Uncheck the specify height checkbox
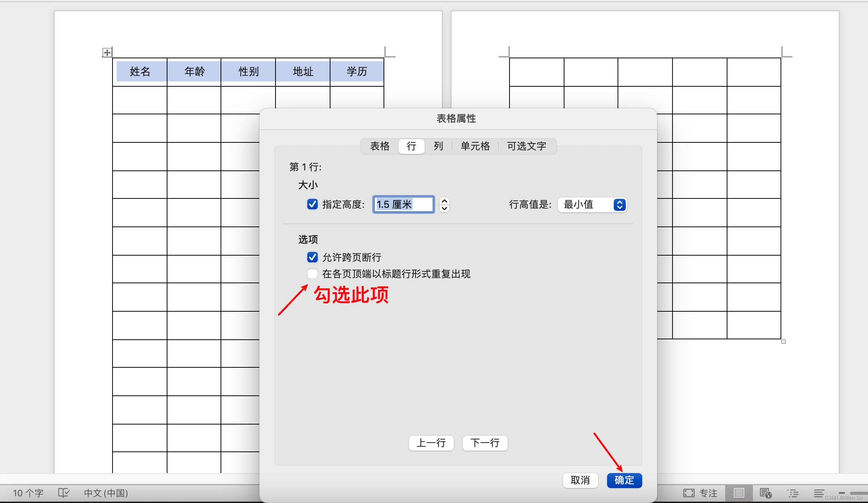 coord(312,204)
